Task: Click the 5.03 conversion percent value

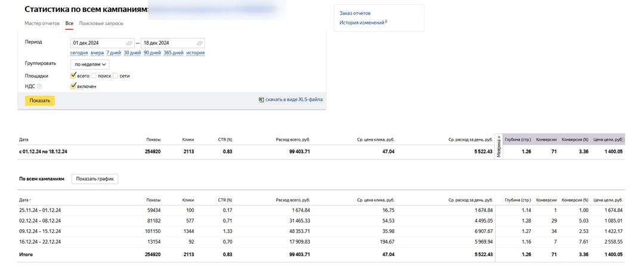Action: coord(584,221)
